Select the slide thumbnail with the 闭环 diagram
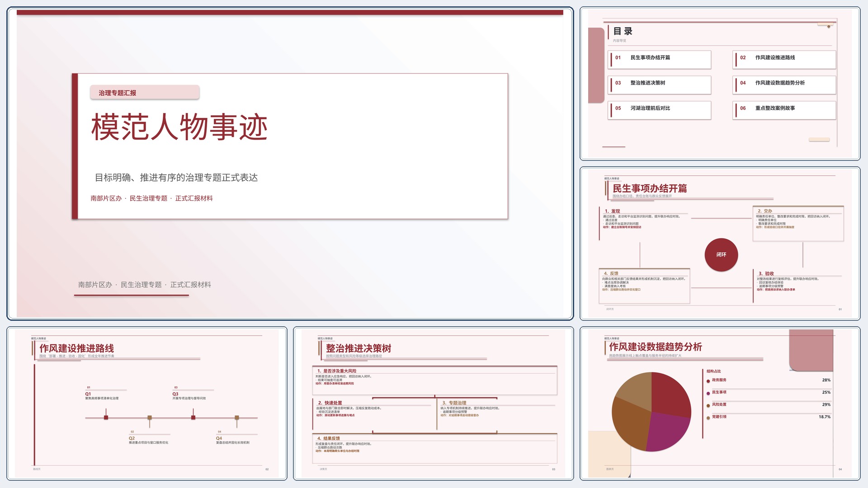The image size is (868, 488). [720, 244]
